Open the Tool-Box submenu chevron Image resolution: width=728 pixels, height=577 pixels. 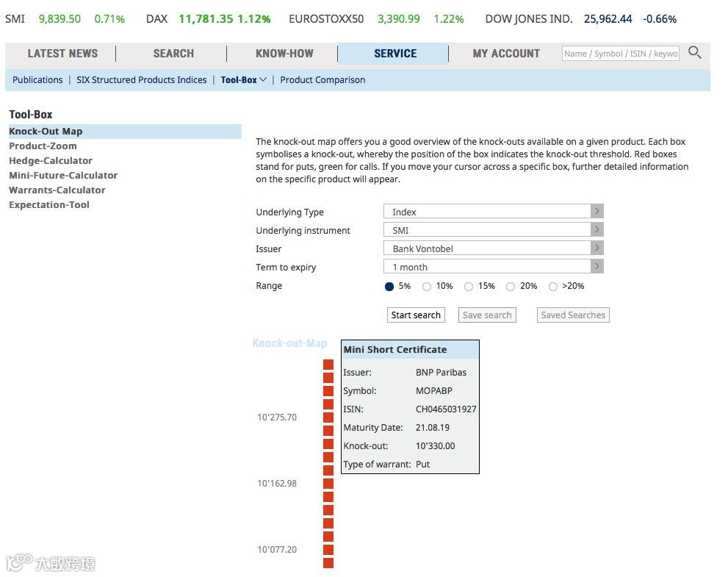pos(263,80)
